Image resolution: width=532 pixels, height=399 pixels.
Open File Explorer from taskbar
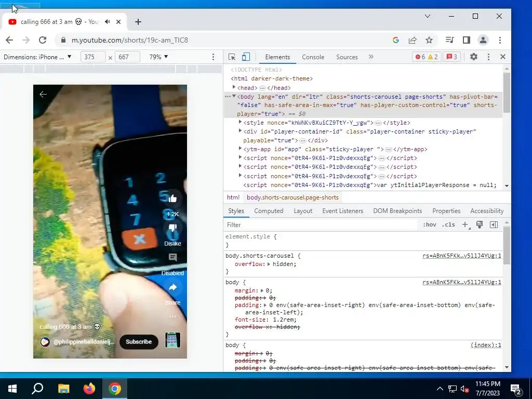click(63, 389)
